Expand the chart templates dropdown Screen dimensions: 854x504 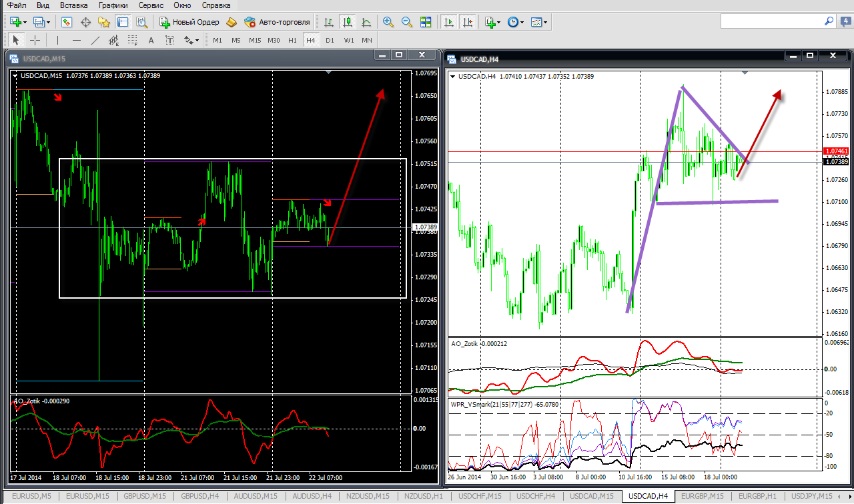[546, 22]
